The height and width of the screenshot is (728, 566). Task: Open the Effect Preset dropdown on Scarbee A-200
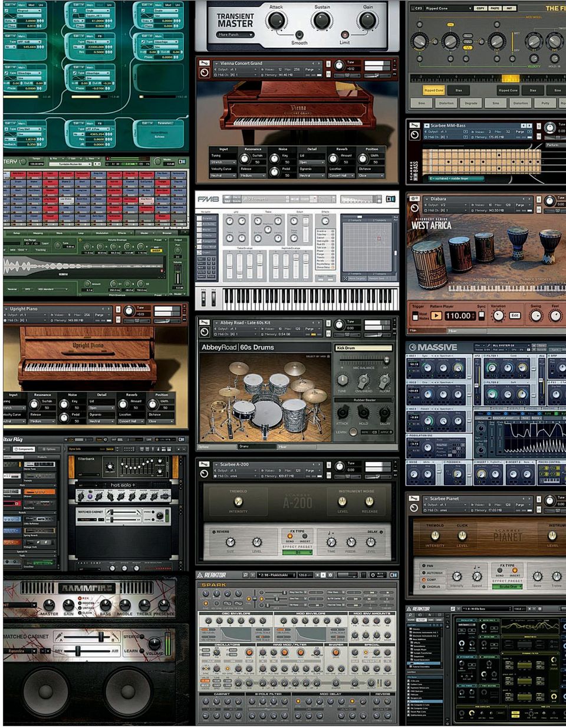click(x=297, y=552)
